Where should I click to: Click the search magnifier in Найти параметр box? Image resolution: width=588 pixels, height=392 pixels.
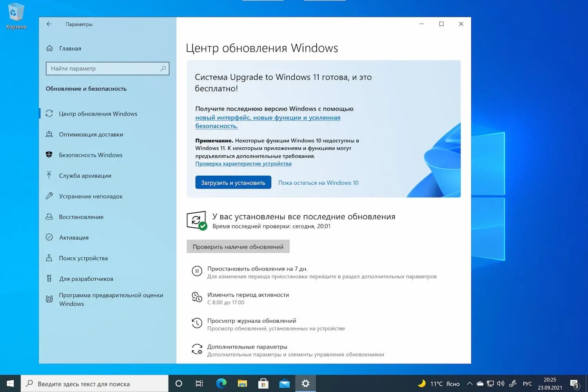point(163,68)
